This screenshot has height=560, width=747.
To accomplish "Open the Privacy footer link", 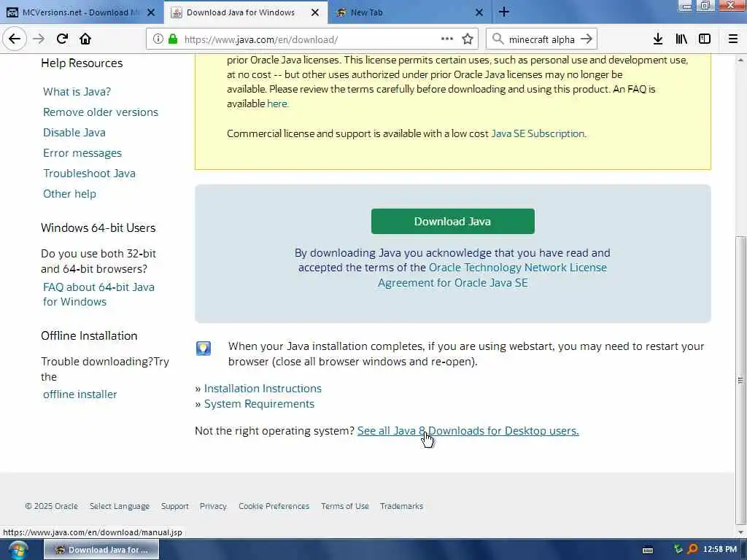I will coord(213,506).
